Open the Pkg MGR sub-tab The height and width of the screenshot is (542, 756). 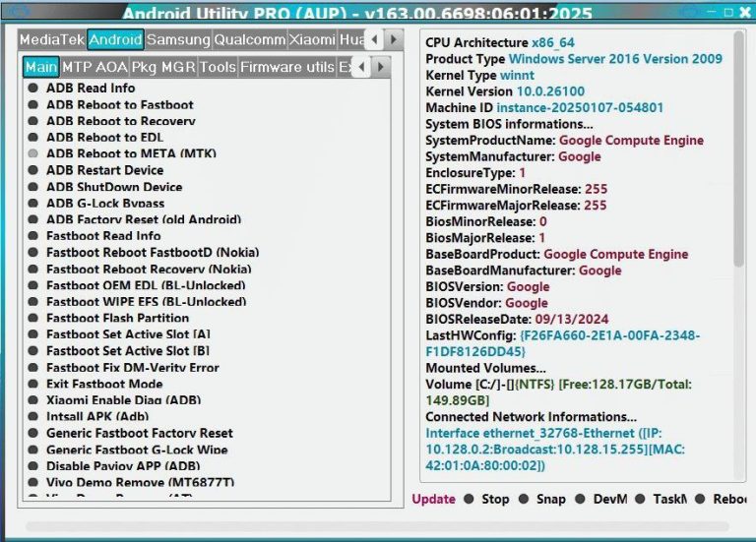(x=162, y=68)
